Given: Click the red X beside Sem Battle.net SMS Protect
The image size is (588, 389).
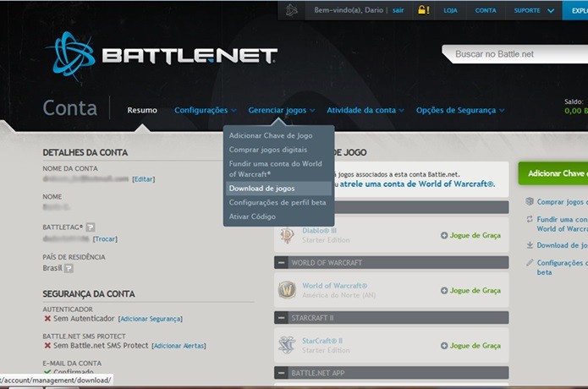Looking at the screenshot, I should point(47,346).
